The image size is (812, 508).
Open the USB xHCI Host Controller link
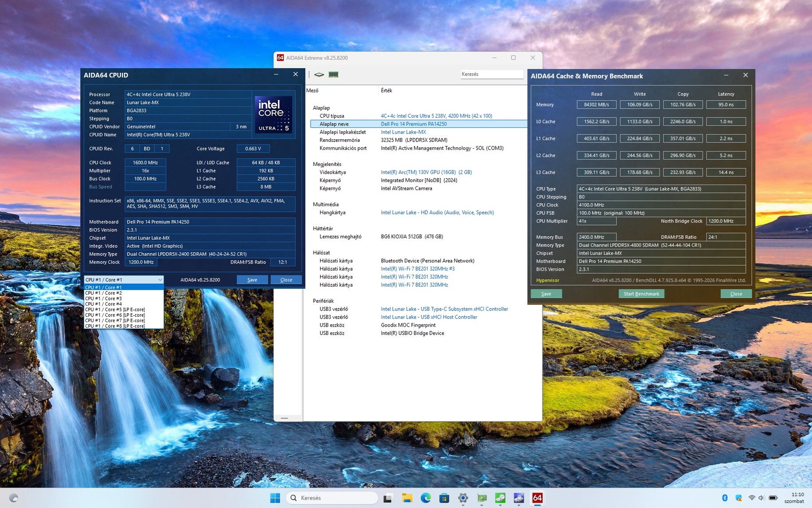[429, 317]
